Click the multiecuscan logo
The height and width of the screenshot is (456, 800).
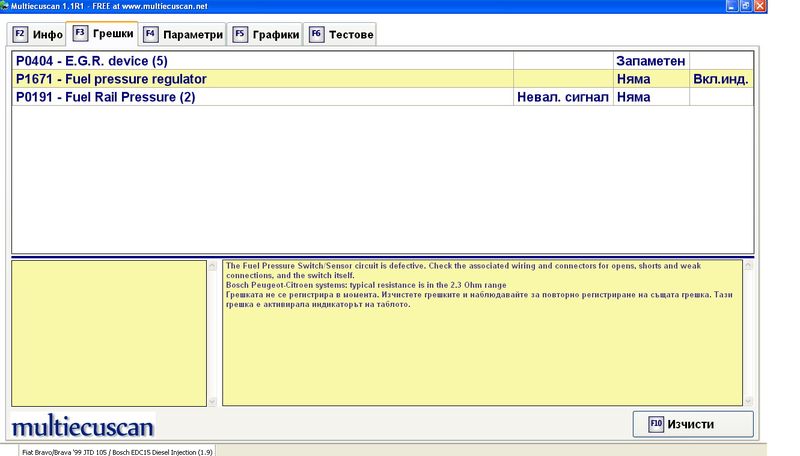click(83, 427)
